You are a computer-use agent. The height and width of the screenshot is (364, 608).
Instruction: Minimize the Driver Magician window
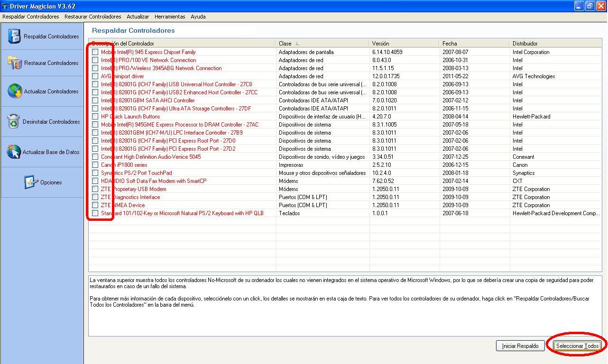579,6
